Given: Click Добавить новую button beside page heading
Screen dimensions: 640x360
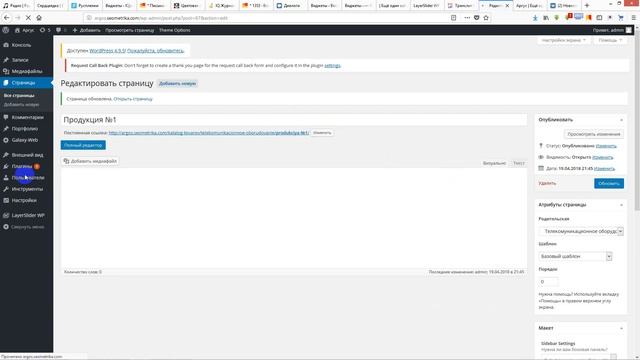Looking at the screenshot, I should point(177,83).
